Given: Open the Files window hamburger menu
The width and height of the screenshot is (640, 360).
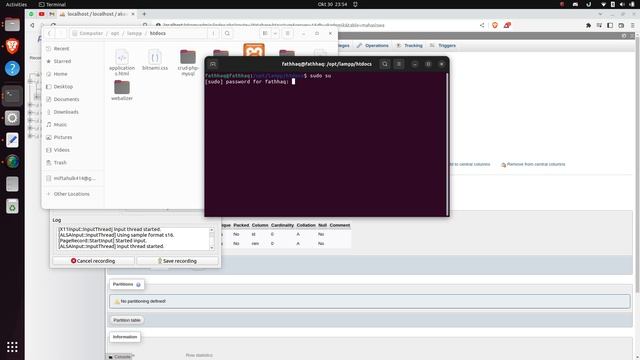Looking at the screenshot, I should (x=287, y=33).
